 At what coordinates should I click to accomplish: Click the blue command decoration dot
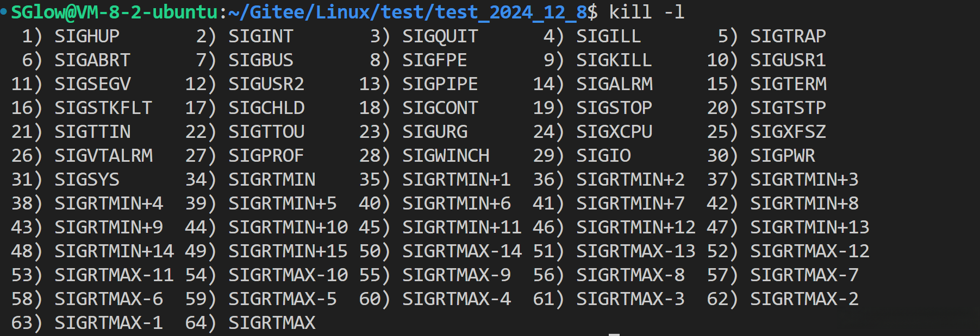[x=4, y=11]
